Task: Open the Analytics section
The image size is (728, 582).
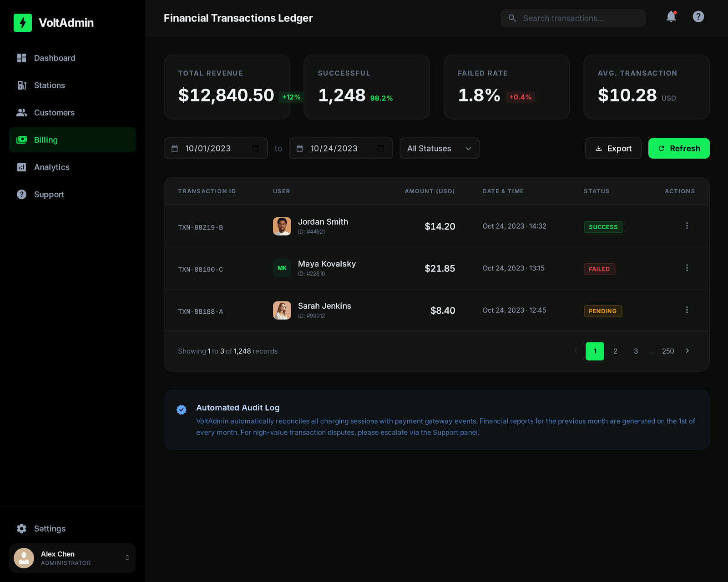Action: point(51,167)
